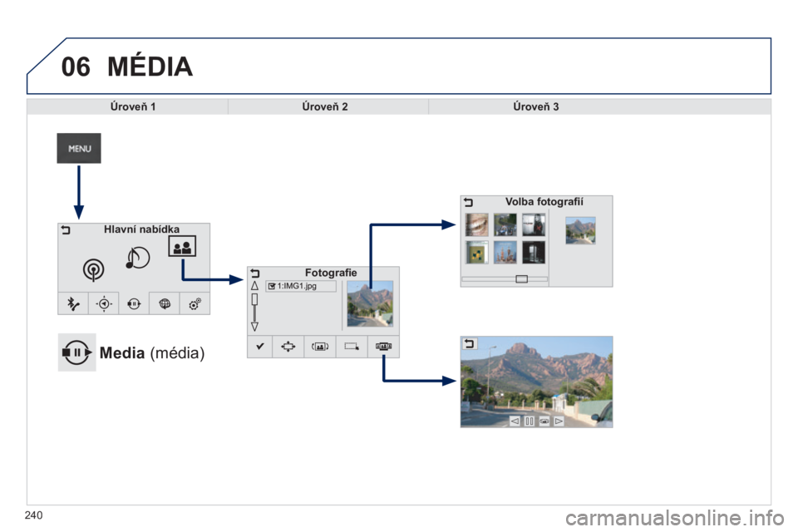The image size is (798, 532).
Task: Open the photo icon in Hlavní nabídka
Action: pyautogui.click(x=182, y=247)
